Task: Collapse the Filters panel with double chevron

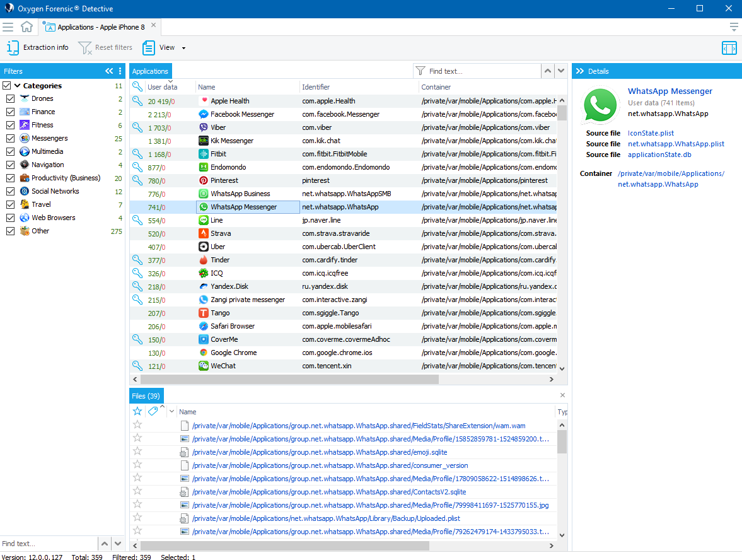Action: 109,71
